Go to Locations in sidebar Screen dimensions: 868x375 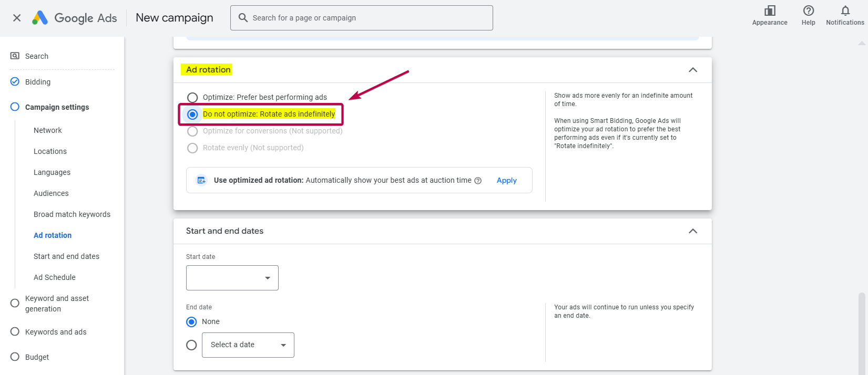pos(50,151)
